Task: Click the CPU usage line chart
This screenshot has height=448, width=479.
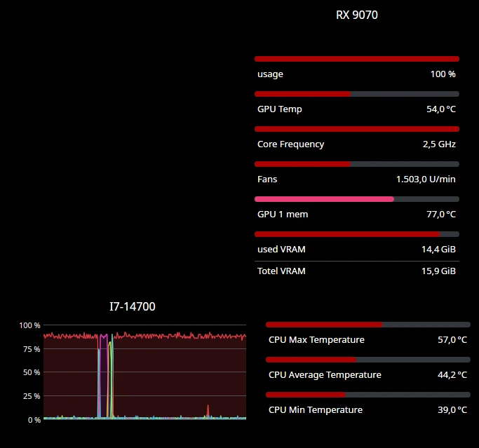Action: [x=144, y=372]
